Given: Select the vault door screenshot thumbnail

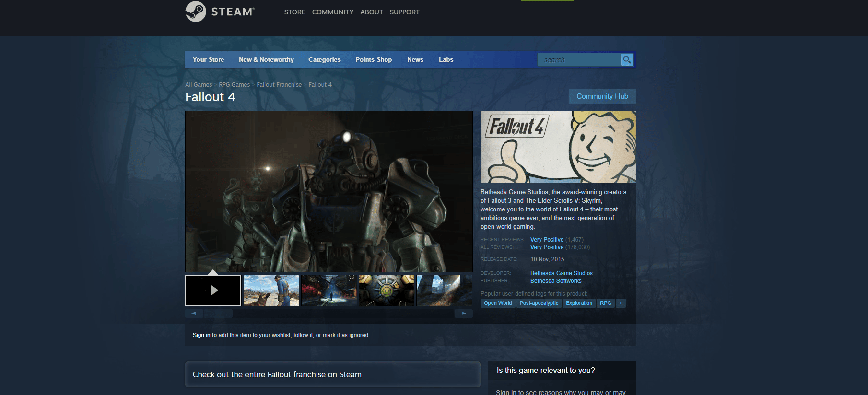Looking at the screenshot, I should tap(387, 290).
